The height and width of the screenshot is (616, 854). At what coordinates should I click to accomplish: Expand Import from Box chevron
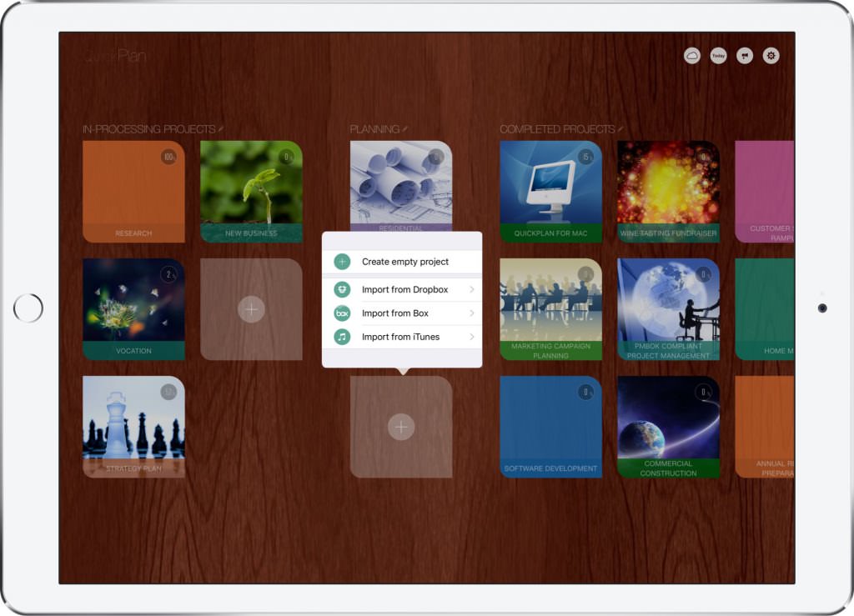coord(472,313)
